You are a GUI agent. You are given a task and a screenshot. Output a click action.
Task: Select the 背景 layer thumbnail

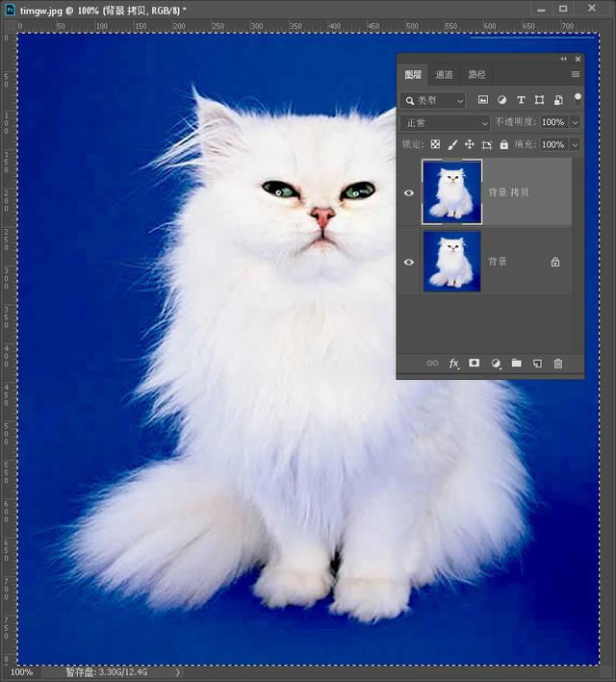tap(451, 262)
